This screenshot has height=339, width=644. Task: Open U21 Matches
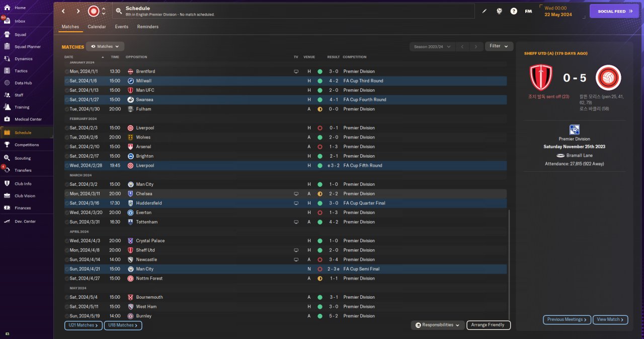[x=84, y=325]
